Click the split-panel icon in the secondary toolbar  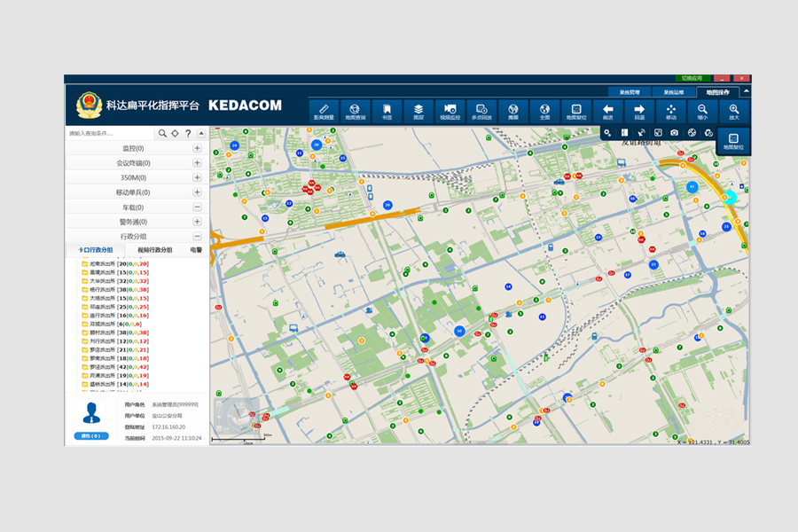[624, 133]
